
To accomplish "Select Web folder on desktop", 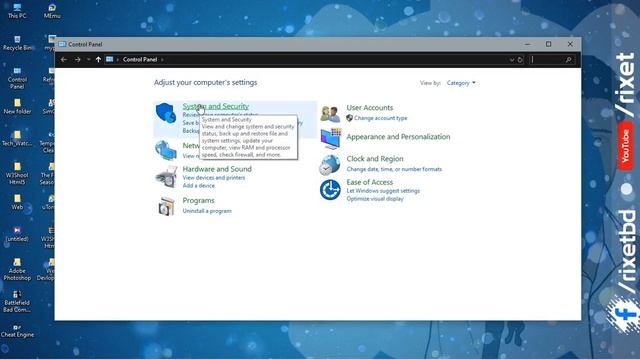I will [x=17, y=202].
